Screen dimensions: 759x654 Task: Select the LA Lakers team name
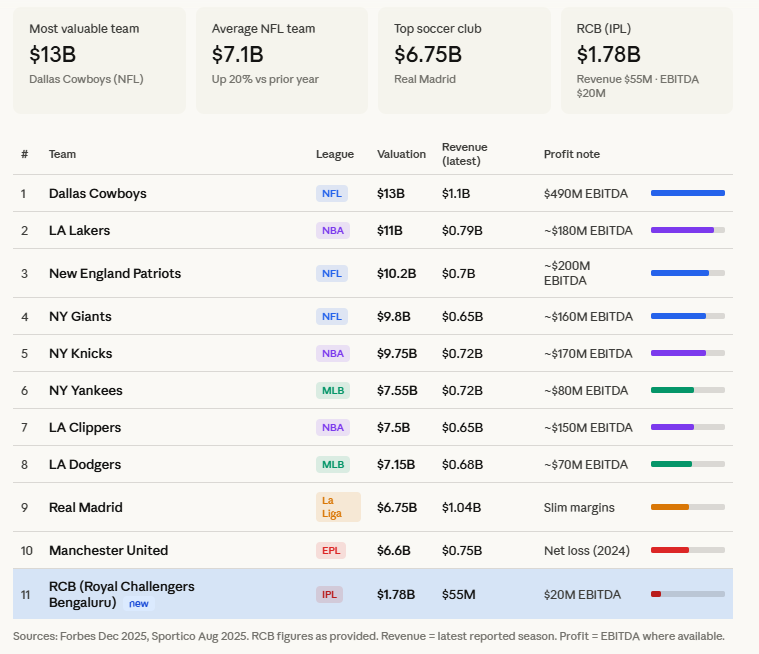(x=79, y=230)
